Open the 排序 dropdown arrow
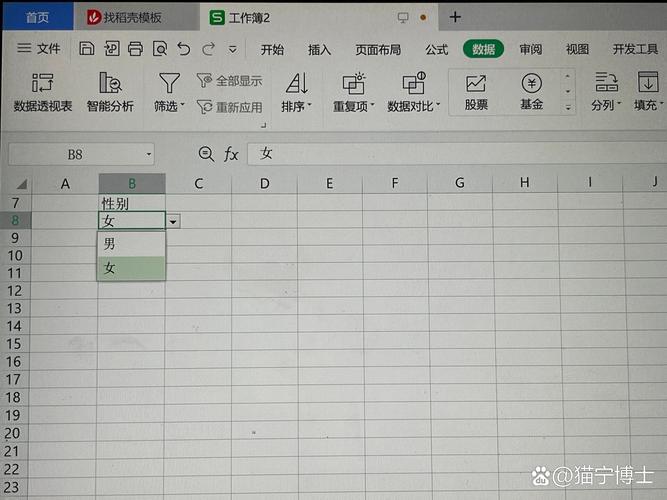 tap(309, 104)
